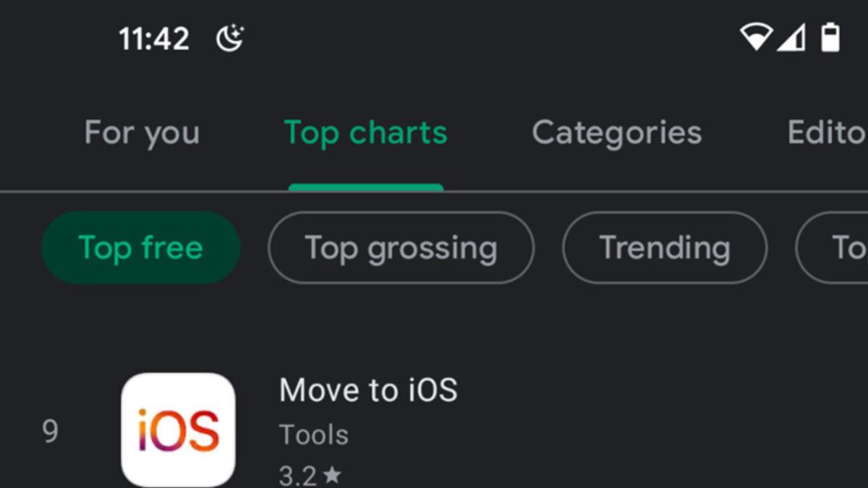The width and height of the screenshot is (868, 488).
Task: Select the star rating icon beside 3.2
Action: [x=334, y=475]
